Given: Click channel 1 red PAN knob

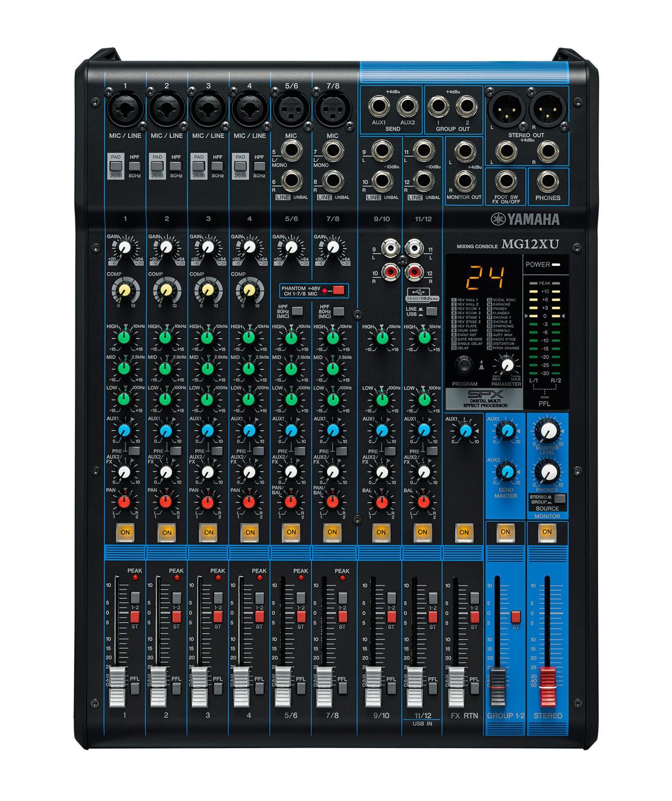Looking at the screenshot, I should 124,502.
